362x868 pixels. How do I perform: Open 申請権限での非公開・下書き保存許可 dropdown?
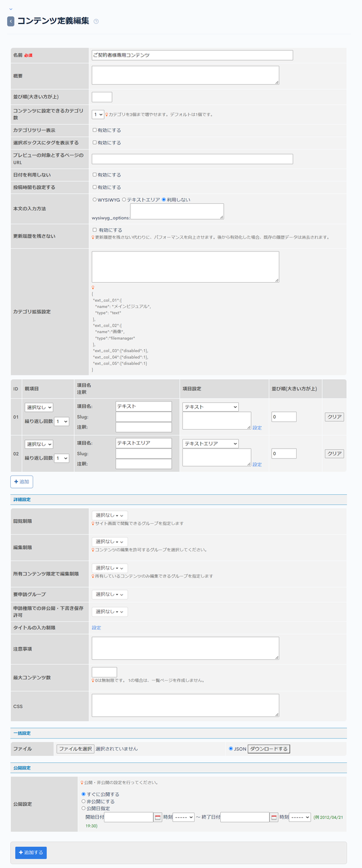click(x=110, y=612)
